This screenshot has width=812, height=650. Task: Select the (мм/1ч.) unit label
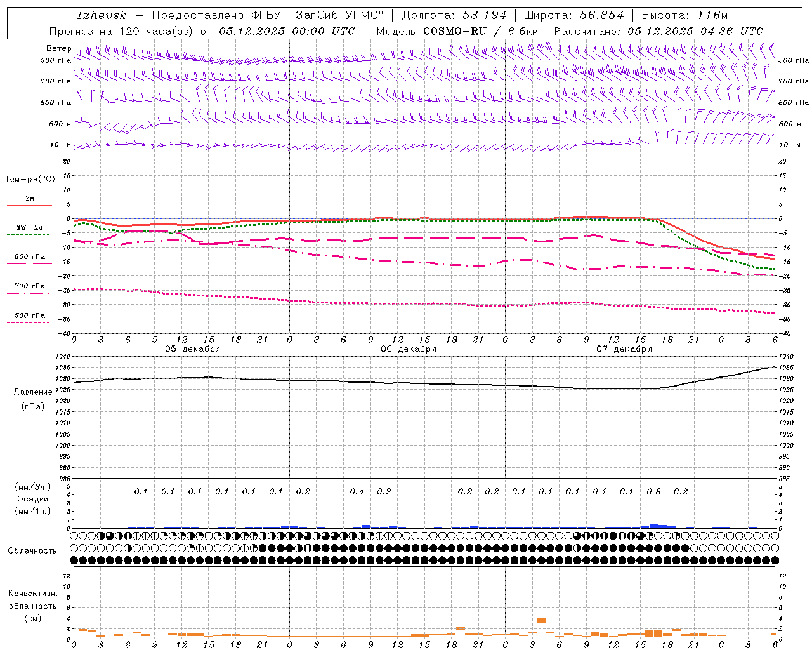[x=33, y=511]
